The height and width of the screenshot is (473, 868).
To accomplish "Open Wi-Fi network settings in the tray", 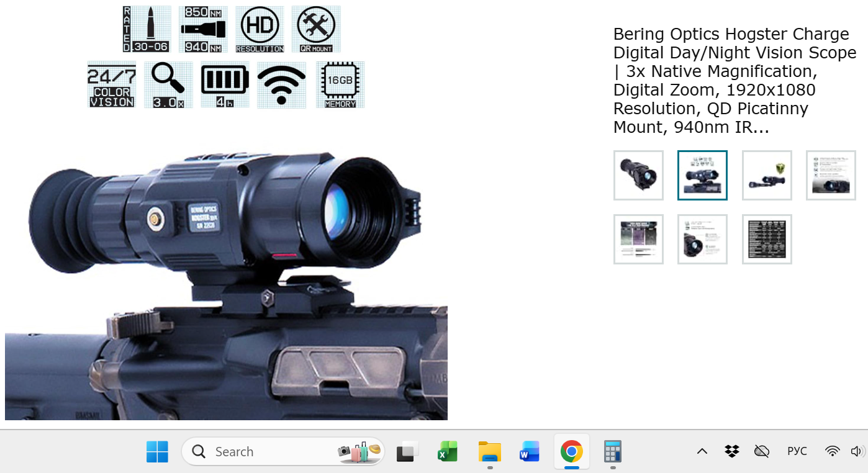I will click(x=833, y=451).
